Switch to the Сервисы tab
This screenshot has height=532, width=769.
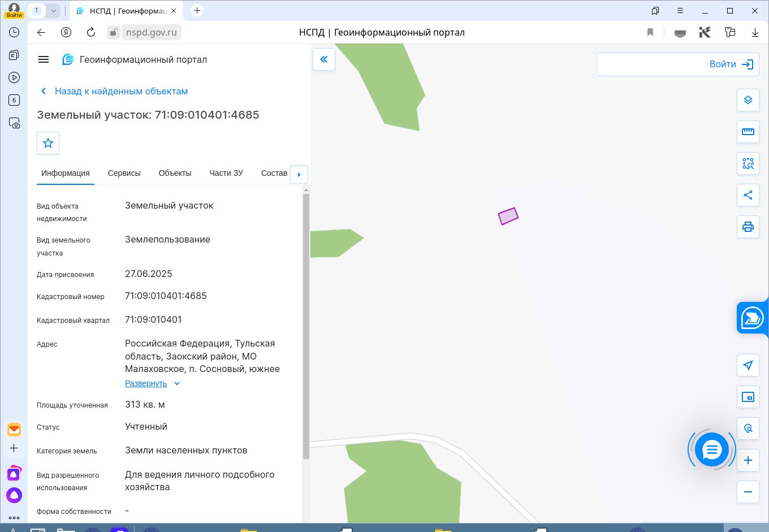[124, 173]
